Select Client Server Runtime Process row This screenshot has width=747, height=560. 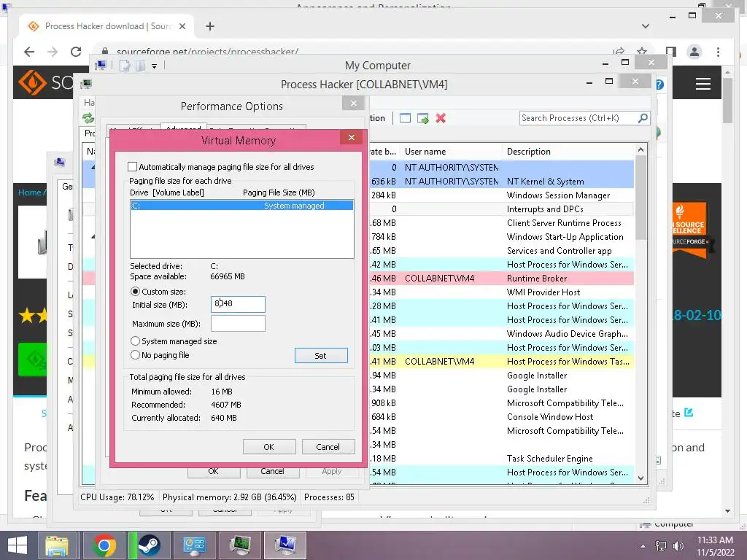(501, 223)
